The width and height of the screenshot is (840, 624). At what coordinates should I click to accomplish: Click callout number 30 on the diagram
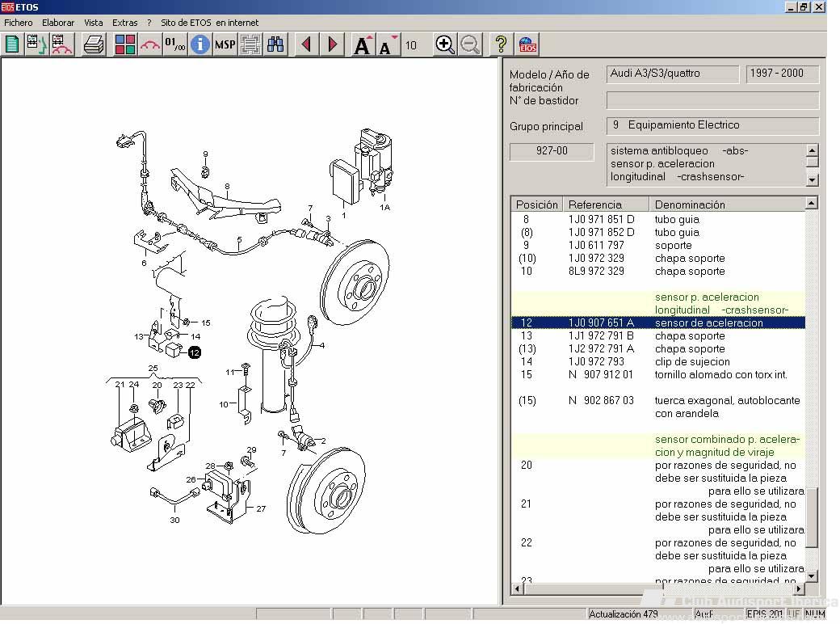pyautogui.click(x=174, y=520)
